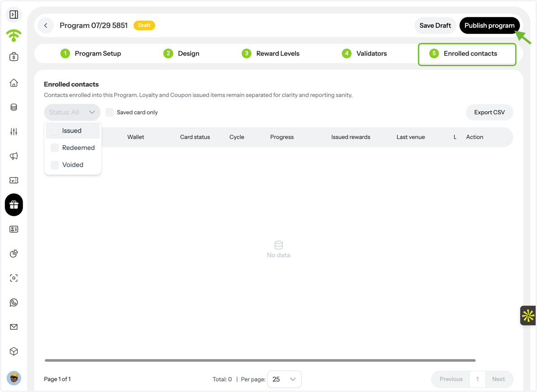
Task: Switch to the Reward Levels step tab
Action: click(270, 54)
